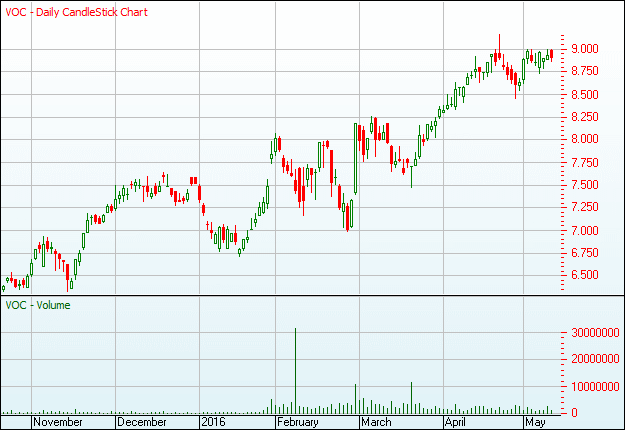Click the May date axis label
This screenshot has width=625, height=430.
click(x=535, y=422)
